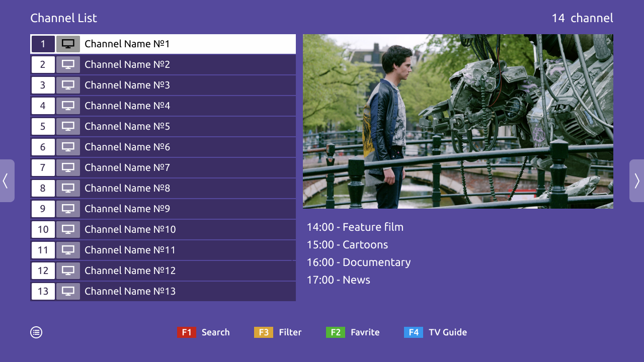The width and height of the screenshot is (644, 362).
Task: Toggle favorites with the Favrite option
Action: click(x=365, y=332)
